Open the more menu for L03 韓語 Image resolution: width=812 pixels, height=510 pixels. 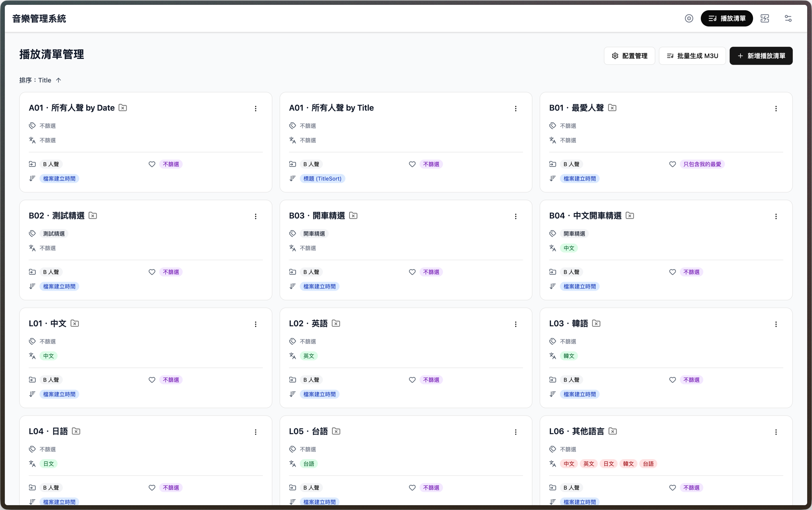pos(776,324)
